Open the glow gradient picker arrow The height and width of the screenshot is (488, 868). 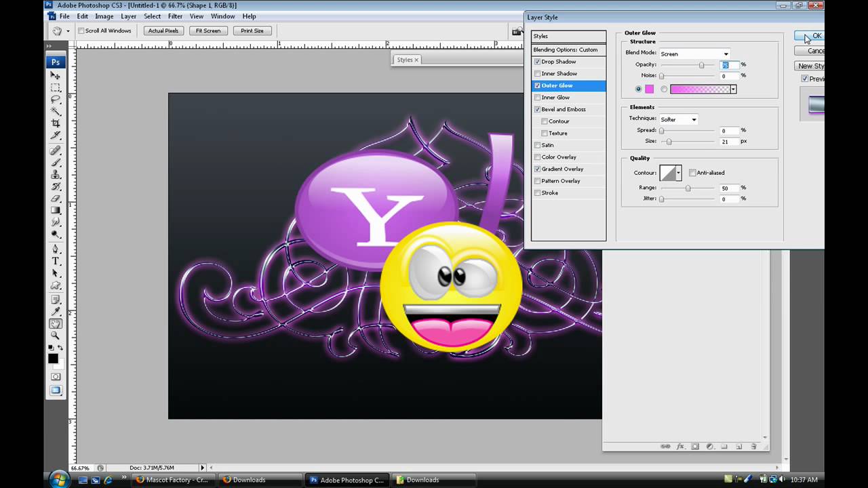(x=733, y=89)
